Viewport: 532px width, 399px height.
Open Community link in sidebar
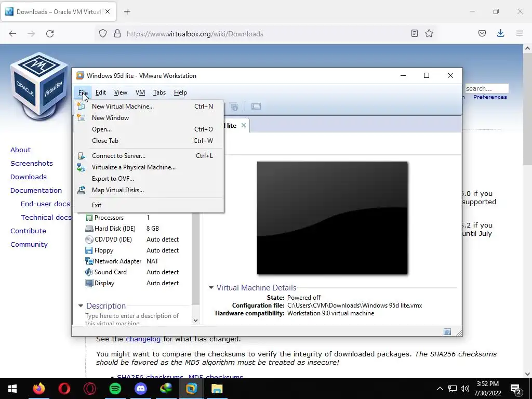point(29,245)
